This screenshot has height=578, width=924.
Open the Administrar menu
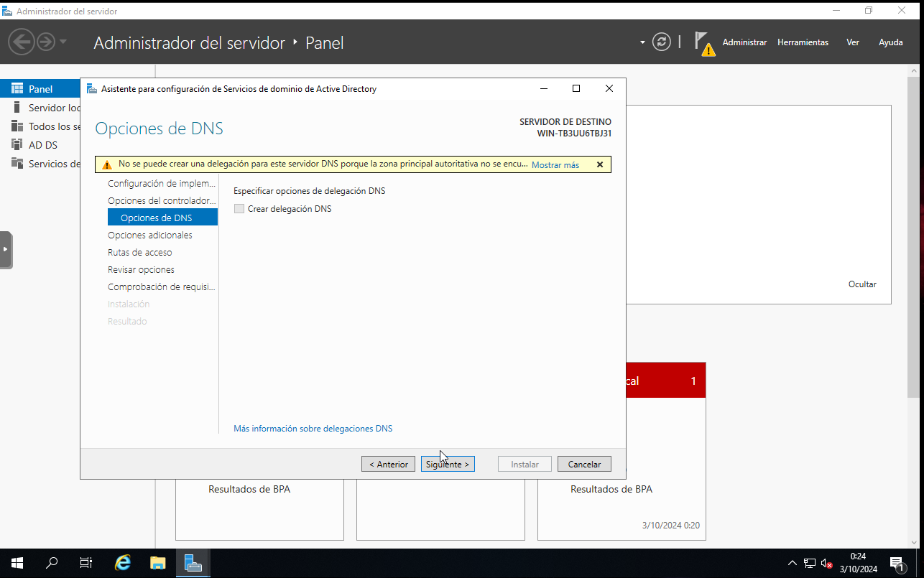tap(744, 42)
